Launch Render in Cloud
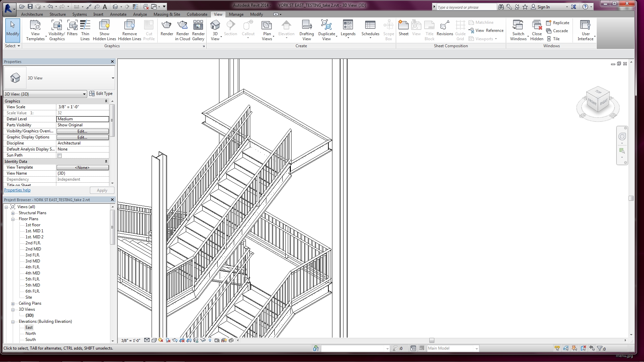The image size is (644, 362). (x=182, y=30)
